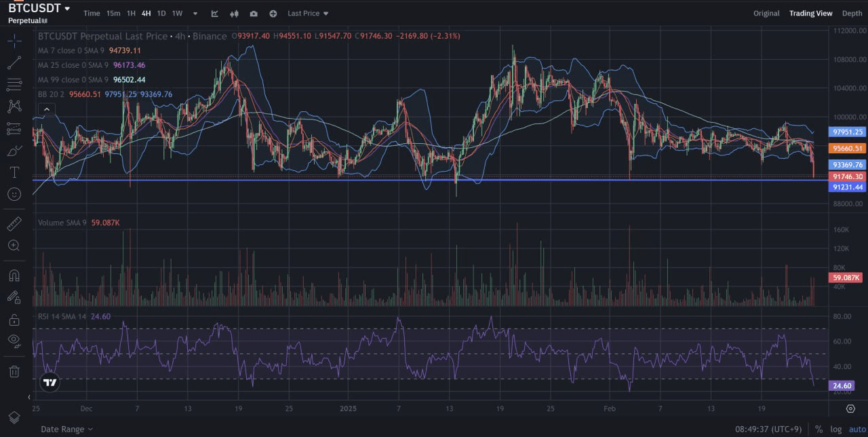Click the 91231.44 horizontal line price label
Image resolution: width=868 pixels, height=437 pixels.
coord(847,187)
